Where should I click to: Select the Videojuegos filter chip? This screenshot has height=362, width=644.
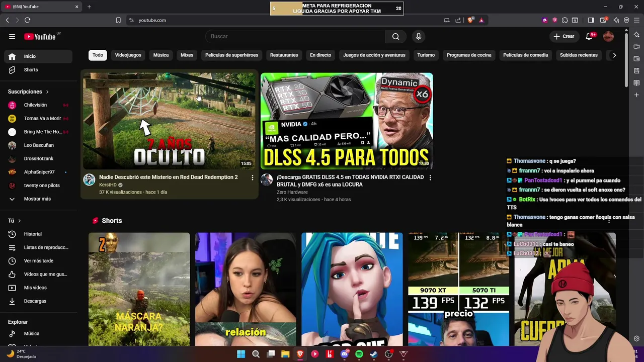click(128, 55)
